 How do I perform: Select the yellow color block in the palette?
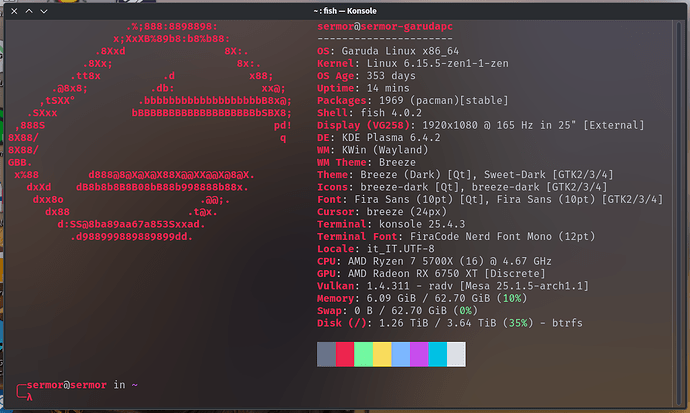coord(382,354)
